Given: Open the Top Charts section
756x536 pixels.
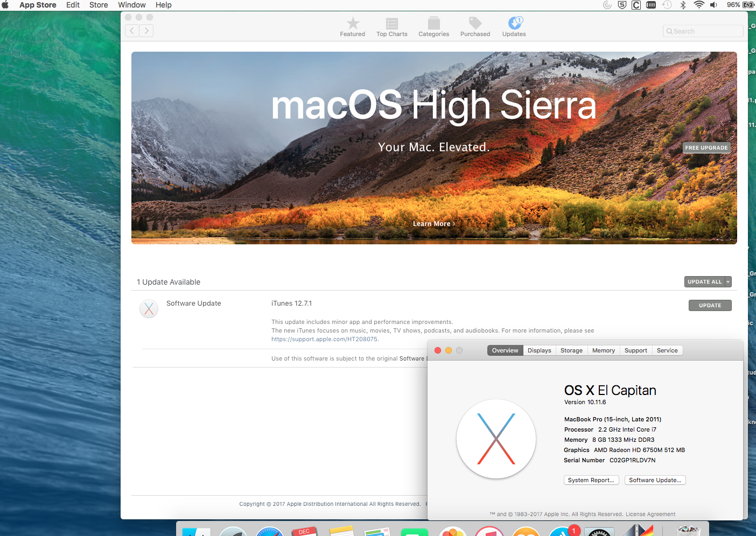Looking at the screenshot, I should (x=392, y=27).
